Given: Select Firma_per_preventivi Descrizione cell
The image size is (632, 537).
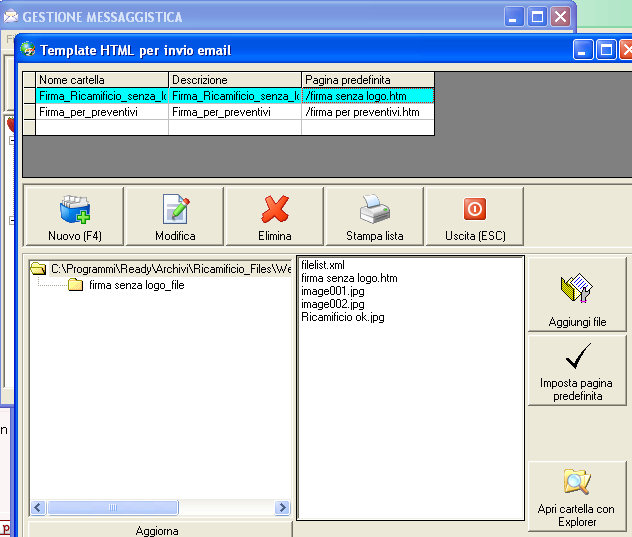Looking at the screenshot, I should pyautogui.click(x=235, y=112).
